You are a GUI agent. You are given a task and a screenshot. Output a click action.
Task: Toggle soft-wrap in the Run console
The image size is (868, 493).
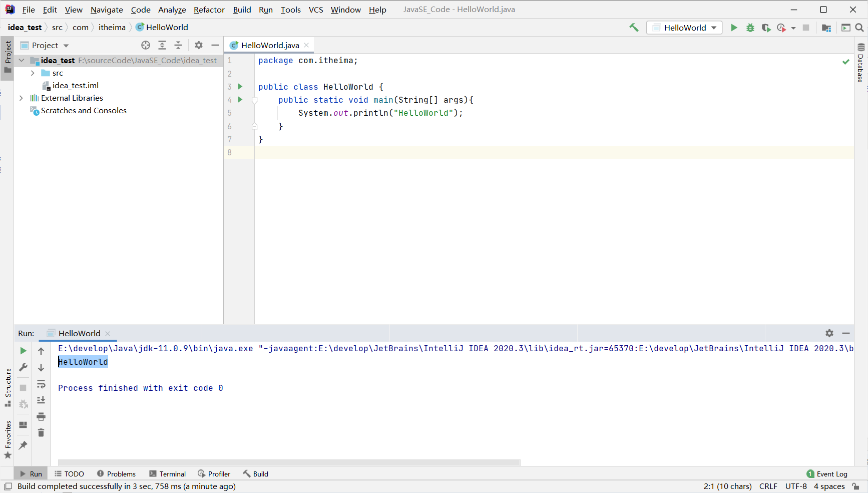[41, 384]
